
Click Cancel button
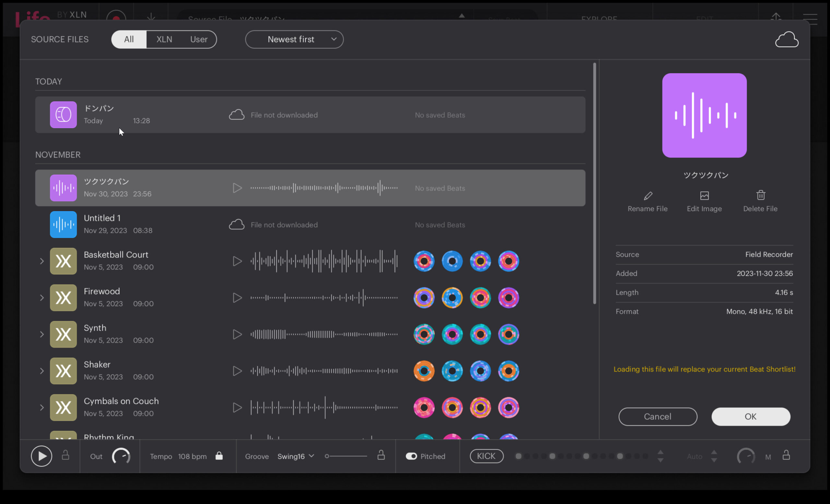pos(658,417)
